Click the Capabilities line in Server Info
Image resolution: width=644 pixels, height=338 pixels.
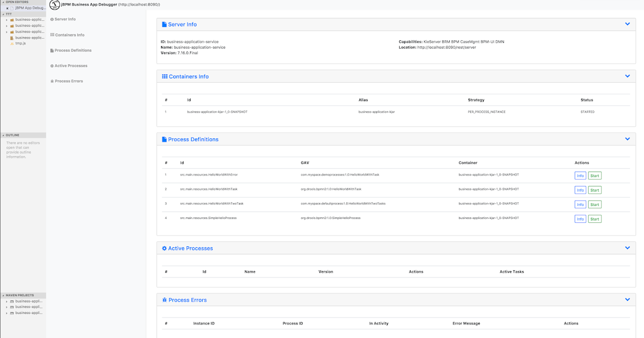click(x=451, y=41)
